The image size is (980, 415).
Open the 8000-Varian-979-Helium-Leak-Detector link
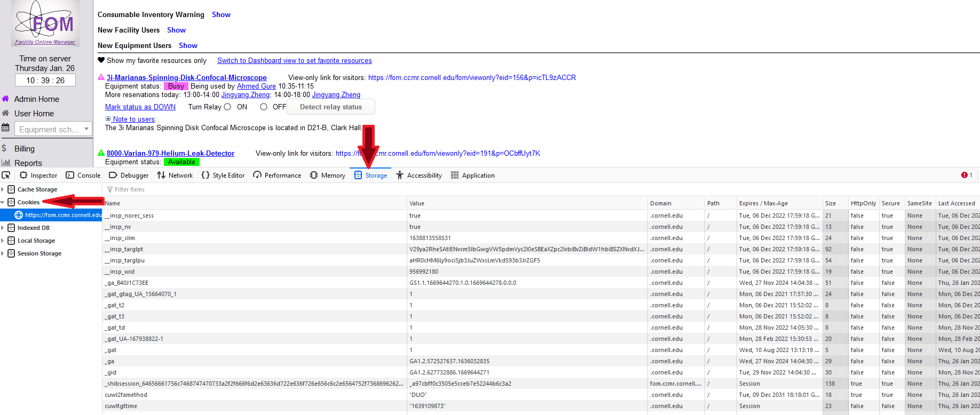pyautogui.click(x=170, y=153)
